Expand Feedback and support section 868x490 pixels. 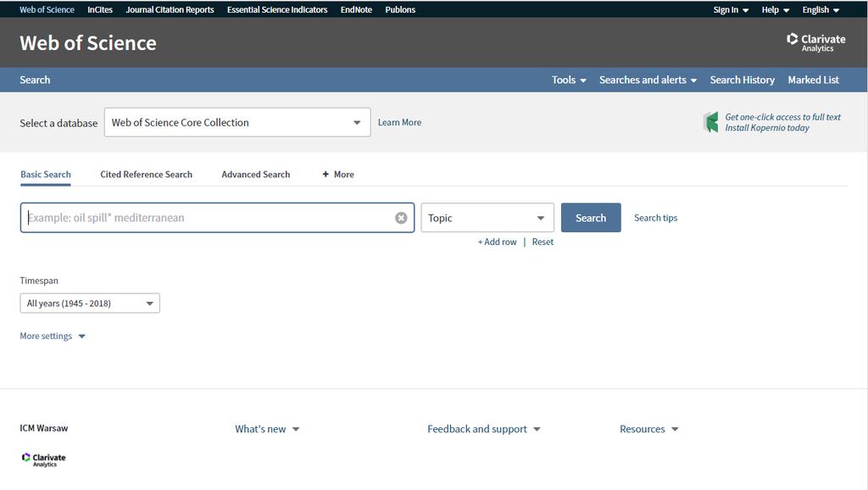click(x=483, y=429)
